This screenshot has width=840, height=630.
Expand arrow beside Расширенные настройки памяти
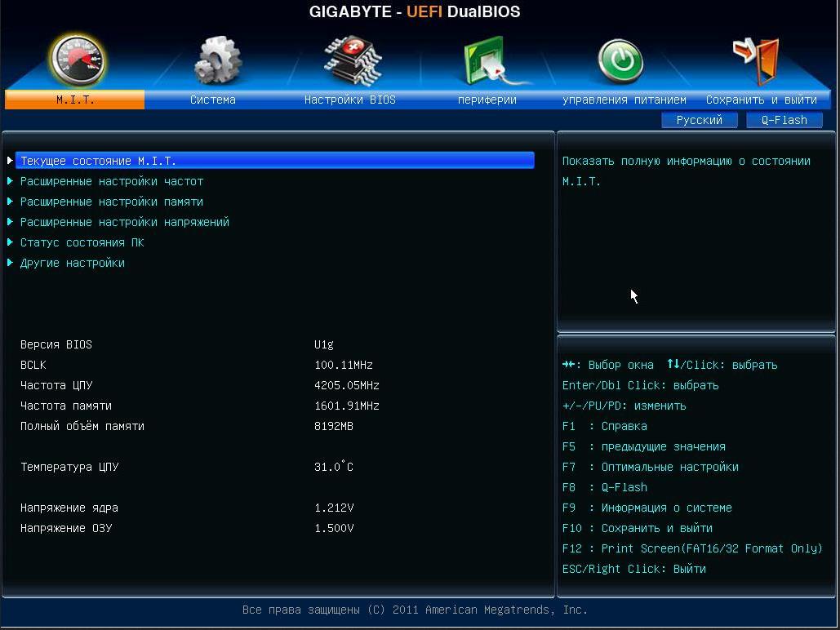click(x=11, y=202)
